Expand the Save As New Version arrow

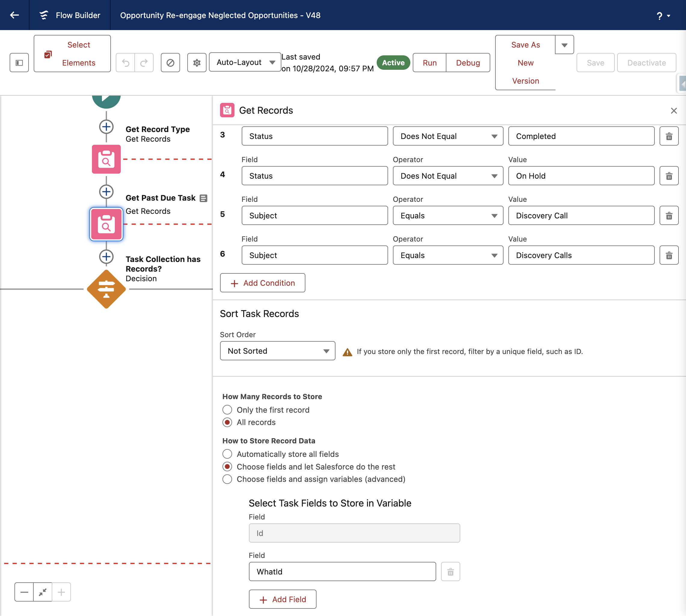564,45
